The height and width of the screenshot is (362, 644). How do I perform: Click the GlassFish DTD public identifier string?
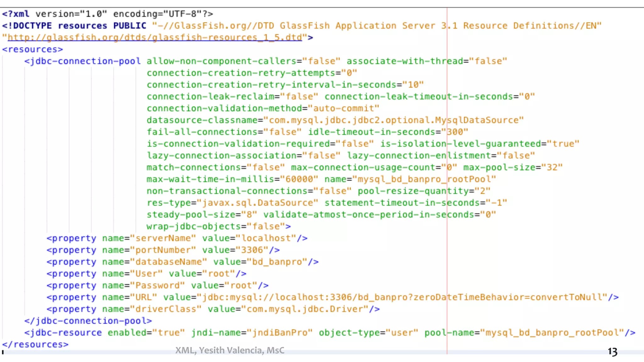[377, 26]
